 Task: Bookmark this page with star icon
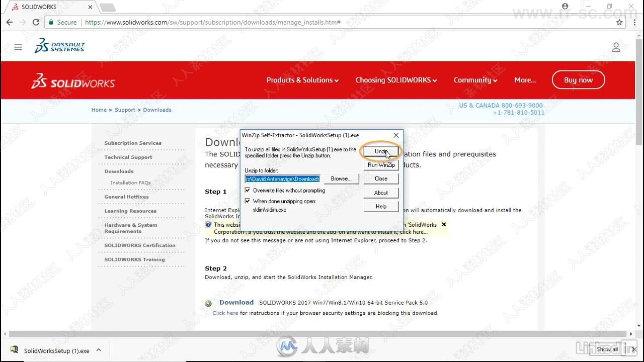[x=619, y=22]
